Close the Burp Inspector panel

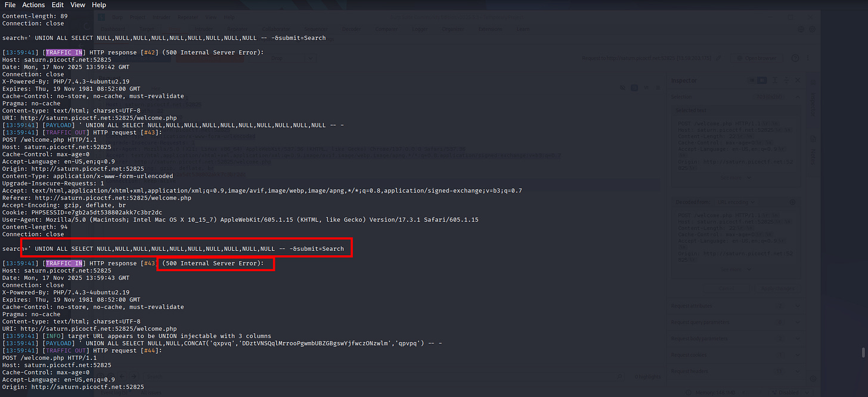coord(798,80)
